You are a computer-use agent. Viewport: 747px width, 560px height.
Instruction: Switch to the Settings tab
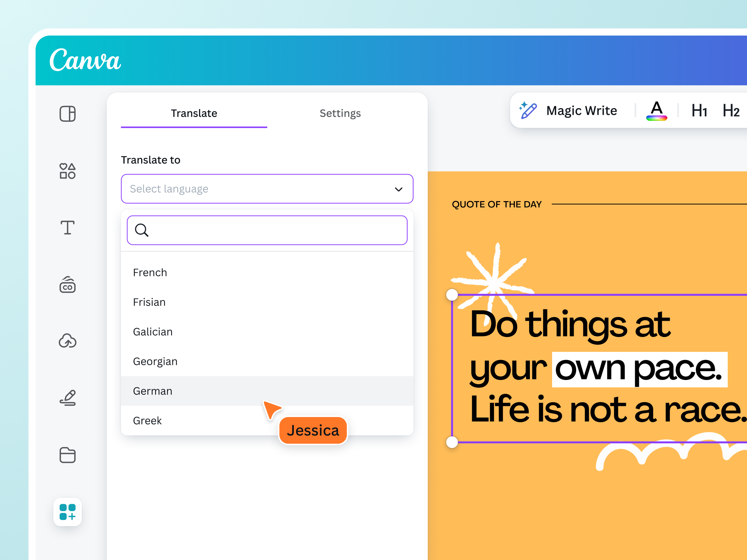(x=340, y=113)
